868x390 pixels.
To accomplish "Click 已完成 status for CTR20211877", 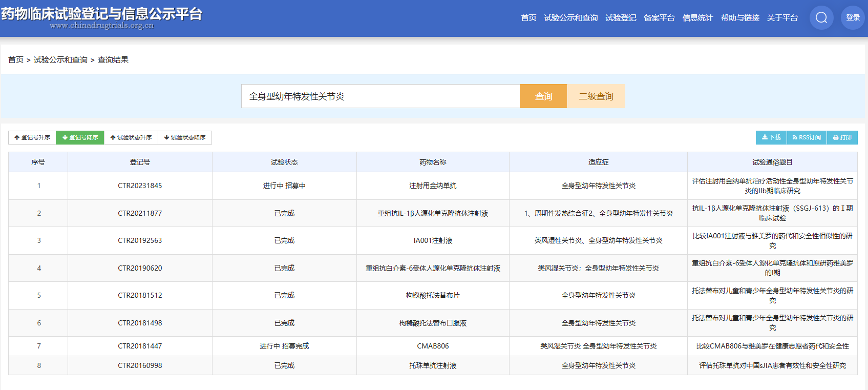I will point(284,213).
